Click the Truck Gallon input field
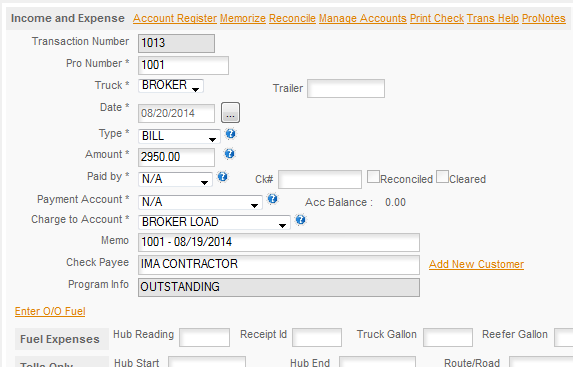This screenshot has width=573, height=367. click(x=448, y=337)
